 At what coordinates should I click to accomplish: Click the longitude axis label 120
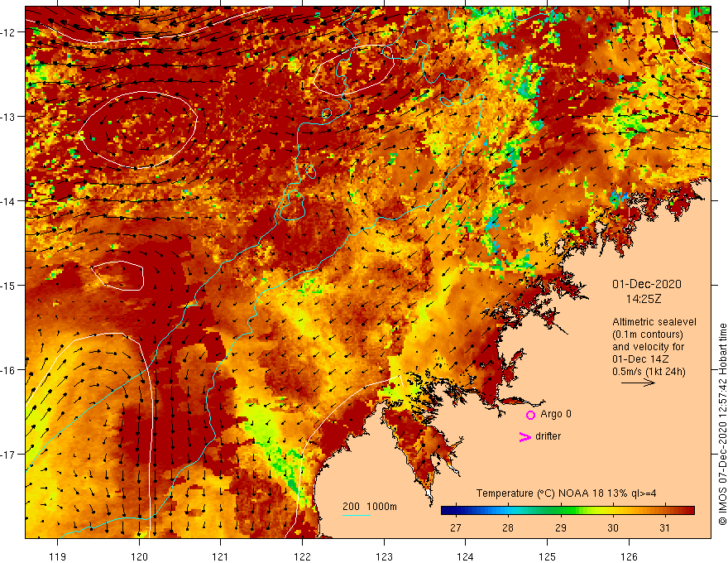tap(139, 556)
